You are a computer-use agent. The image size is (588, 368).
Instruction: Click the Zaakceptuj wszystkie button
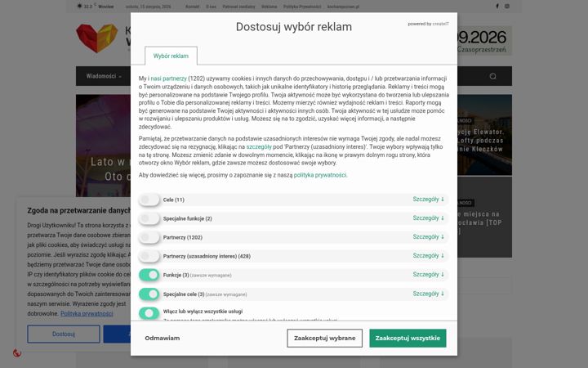[x=408, y=338]
